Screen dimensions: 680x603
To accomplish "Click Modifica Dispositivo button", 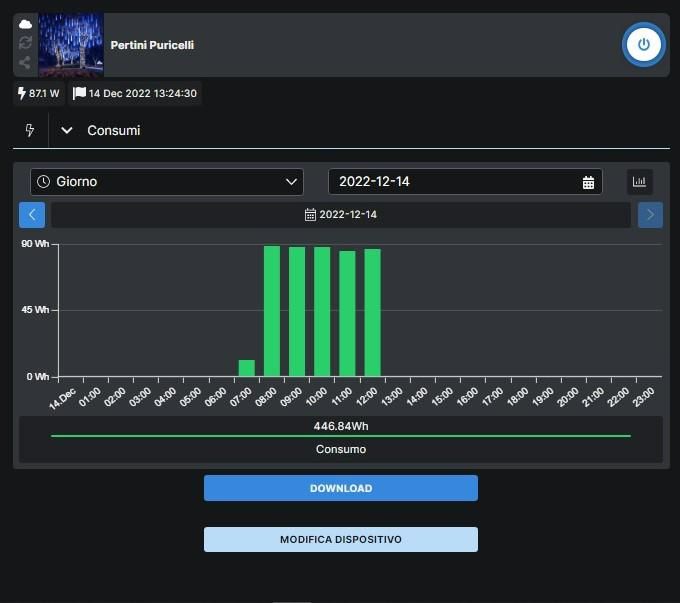I will (341, 539).
